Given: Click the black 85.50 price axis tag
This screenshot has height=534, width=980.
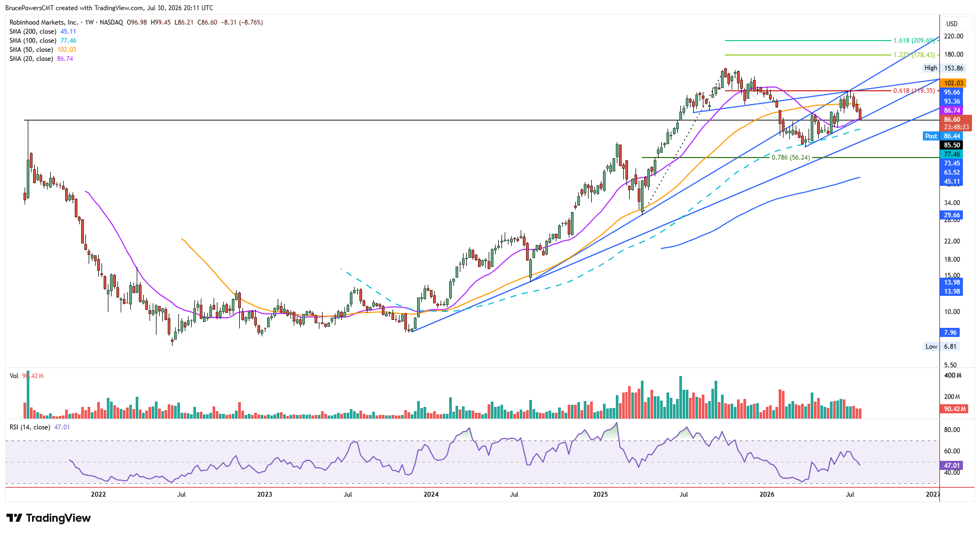Looking at the screenshot, I should [x=952, y=145].
